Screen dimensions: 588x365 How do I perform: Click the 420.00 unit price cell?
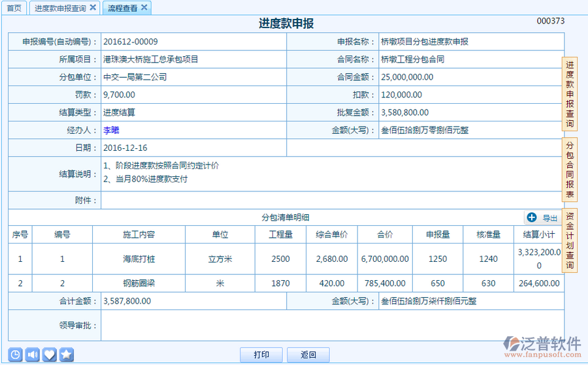tap(332, 283)
